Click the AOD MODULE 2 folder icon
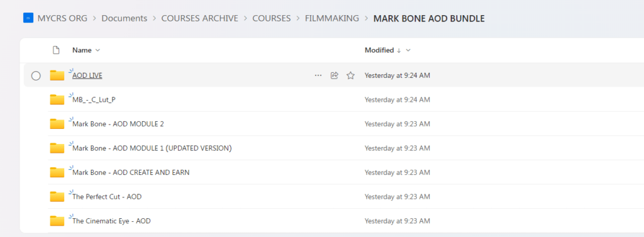This screenshot has width=644, height=237. [57, 124]
